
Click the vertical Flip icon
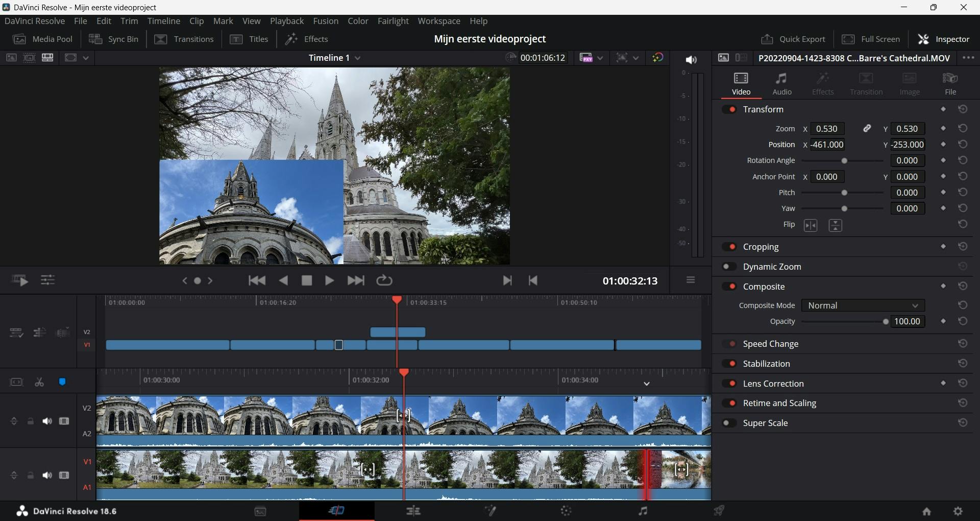point(835,225)
